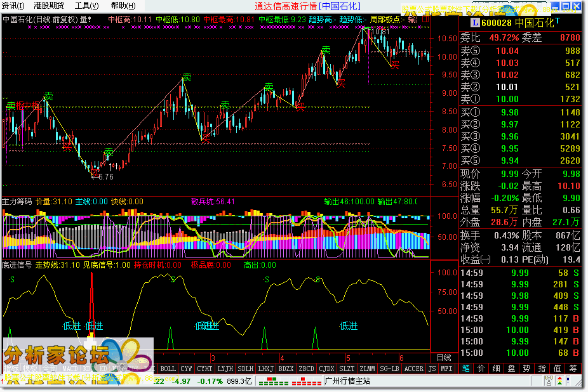
Task: Click month marker 4 on the time axis
Action: (x=282, y=358)
